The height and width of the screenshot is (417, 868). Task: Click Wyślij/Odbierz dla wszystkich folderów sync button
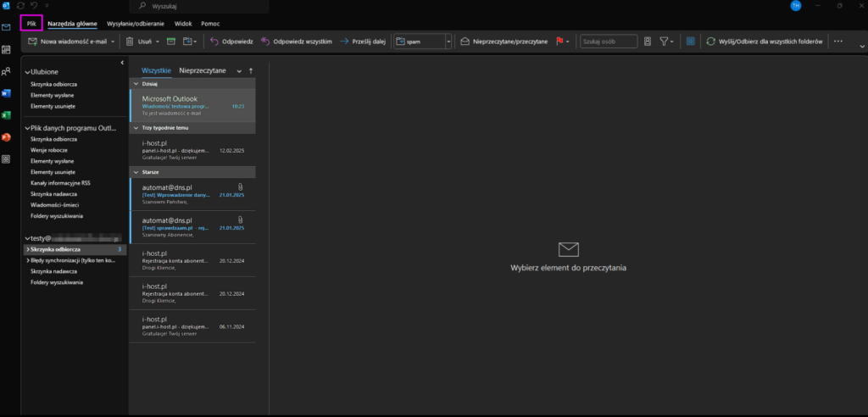pyautogui.click(x=765, y=41)
